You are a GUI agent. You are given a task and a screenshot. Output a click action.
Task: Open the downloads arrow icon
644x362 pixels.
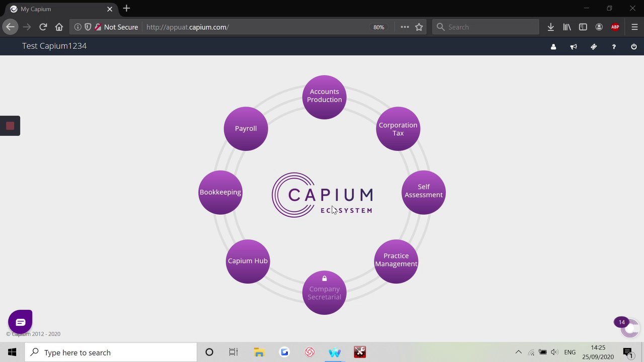(551, 27)
